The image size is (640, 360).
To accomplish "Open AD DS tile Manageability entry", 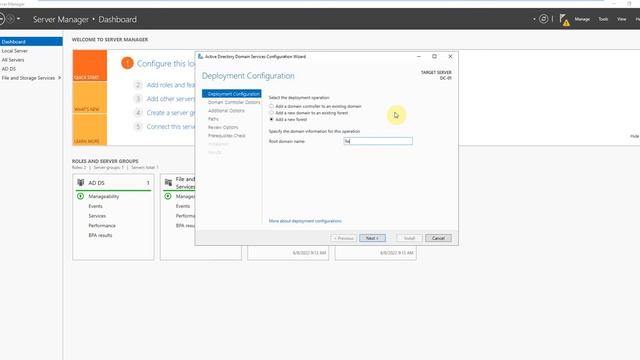I will click(x=104, y=196).
